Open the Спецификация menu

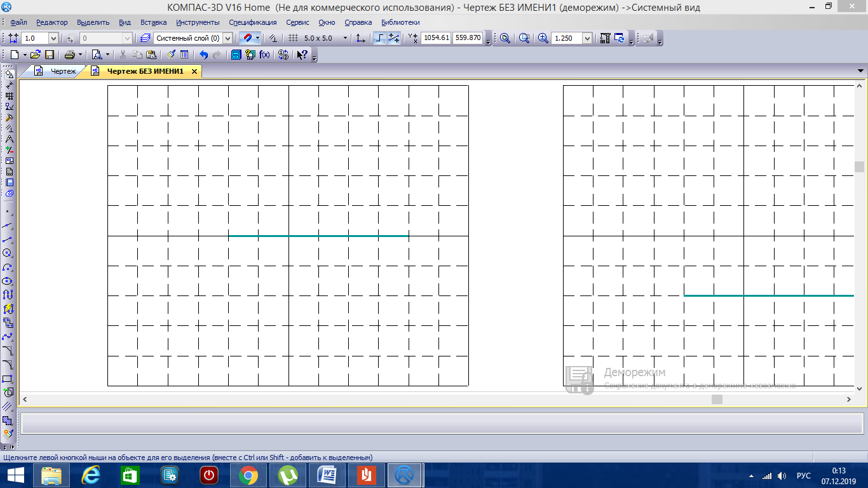(252, 22)
